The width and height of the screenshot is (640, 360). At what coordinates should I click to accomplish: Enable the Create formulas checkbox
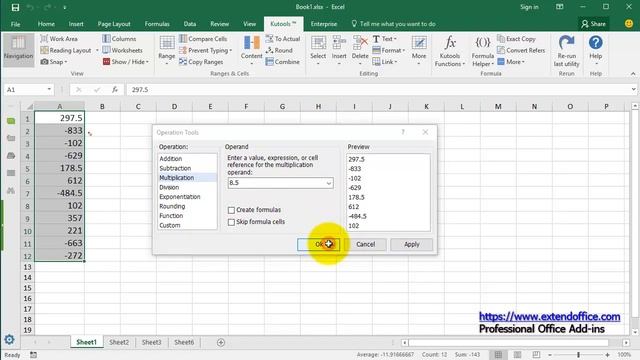(231, 210)
